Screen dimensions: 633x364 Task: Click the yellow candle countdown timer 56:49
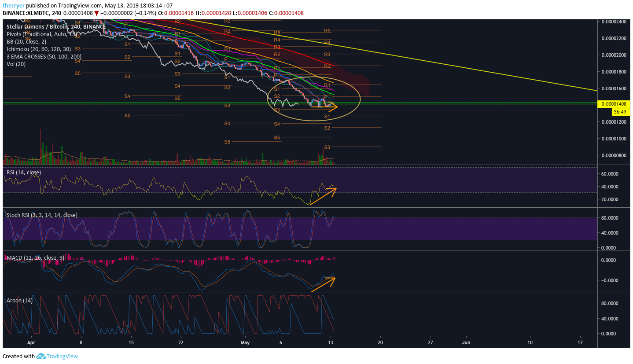click(621, 112)
